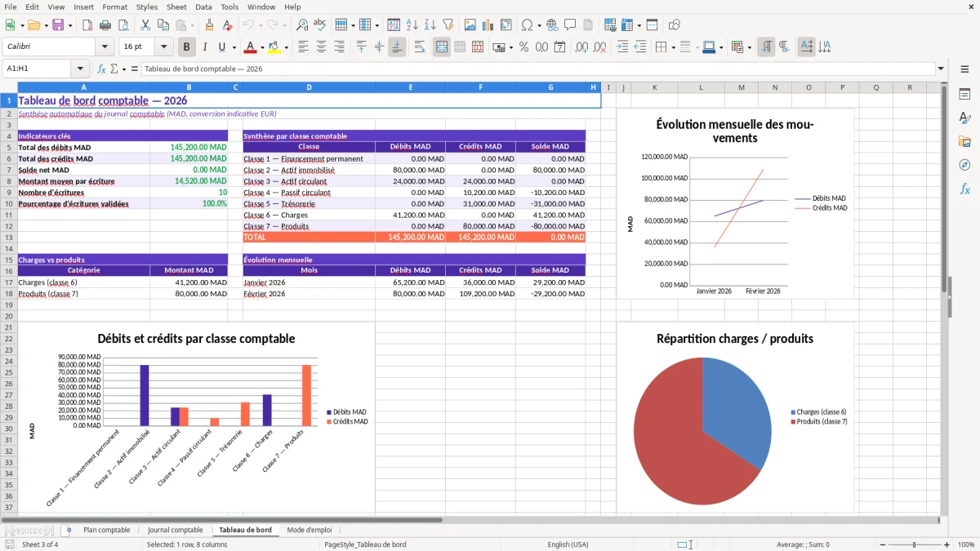980x551 pixels.
Task: Click the Save document icon
Action: pos(58,25)
